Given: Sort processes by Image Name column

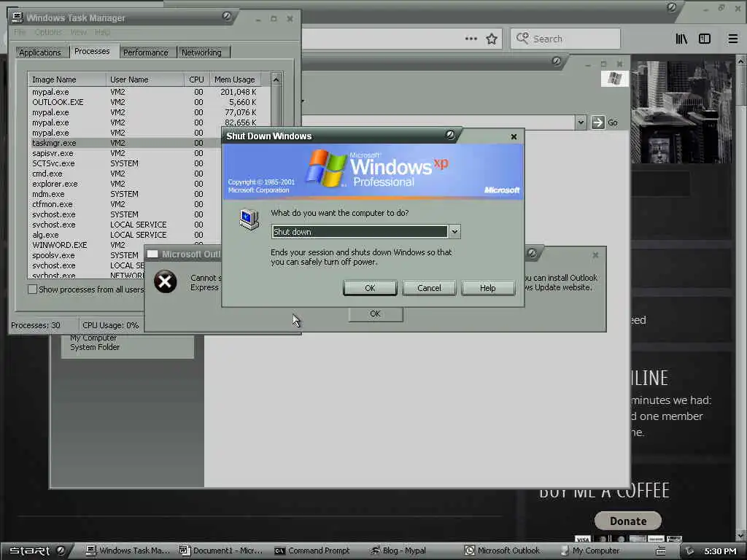Looking at the screenshot, I should tap(66, 79).
